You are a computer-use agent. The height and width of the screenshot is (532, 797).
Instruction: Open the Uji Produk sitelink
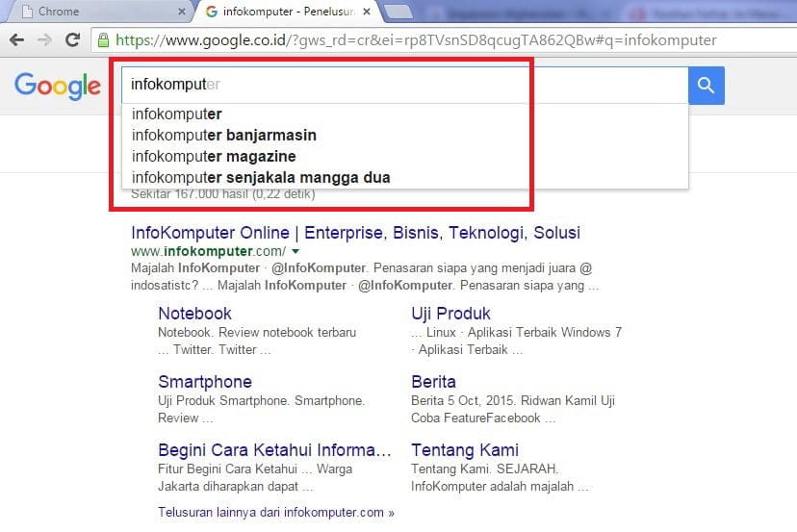click(450, 314)
